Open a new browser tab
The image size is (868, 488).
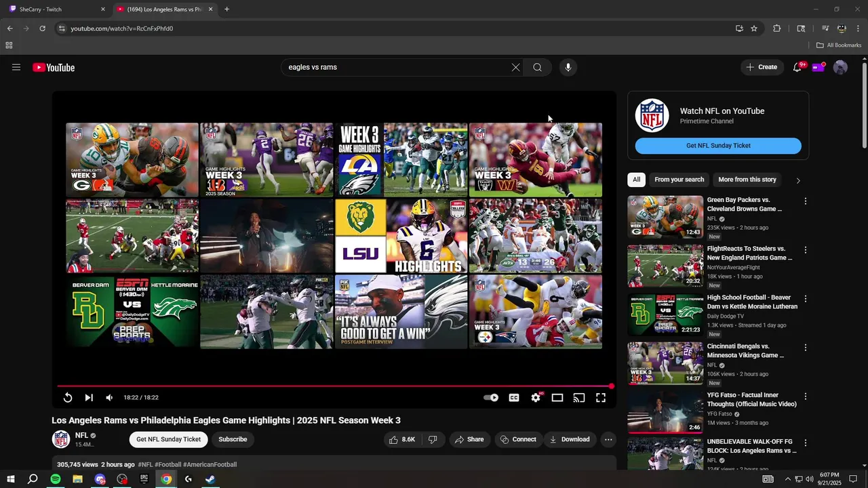(x=226, y=9)
